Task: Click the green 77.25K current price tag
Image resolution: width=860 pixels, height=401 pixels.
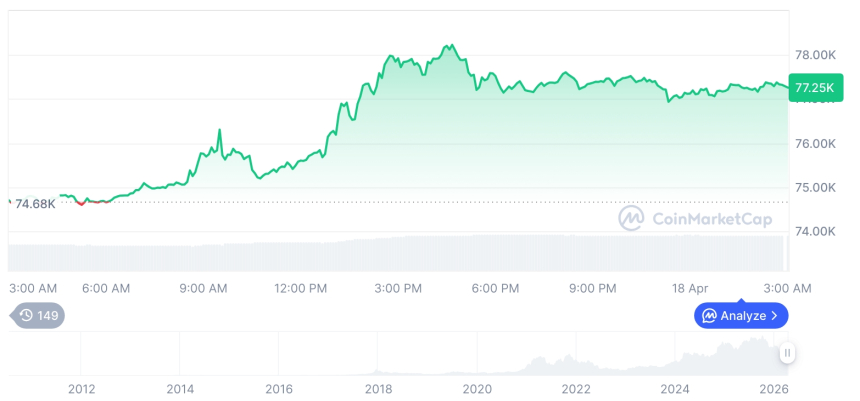Action: (x=811, y=88)
